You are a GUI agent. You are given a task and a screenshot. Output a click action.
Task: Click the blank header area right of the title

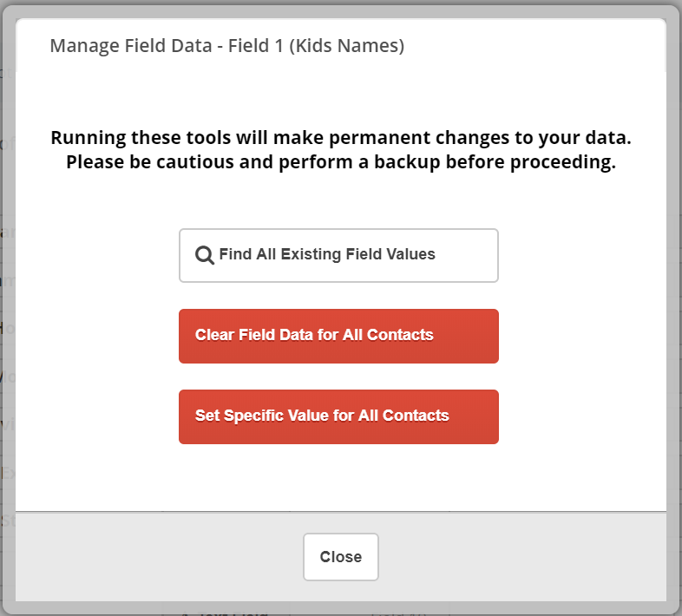coord(535,45)
